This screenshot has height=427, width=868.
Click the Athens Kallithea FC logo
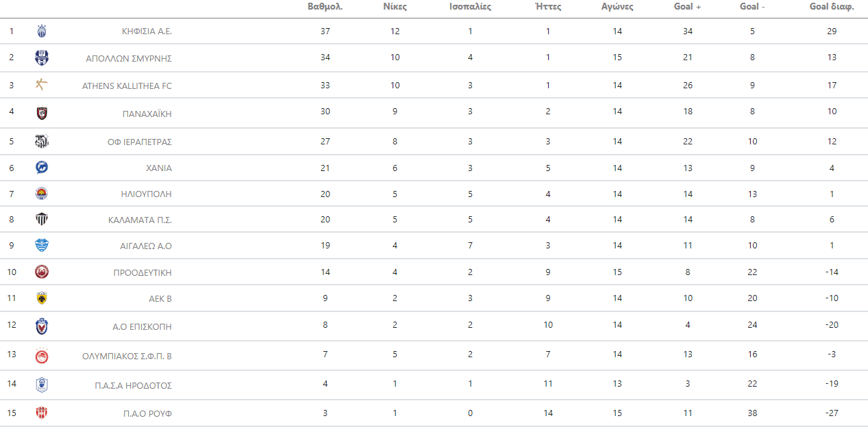[42, 85]
